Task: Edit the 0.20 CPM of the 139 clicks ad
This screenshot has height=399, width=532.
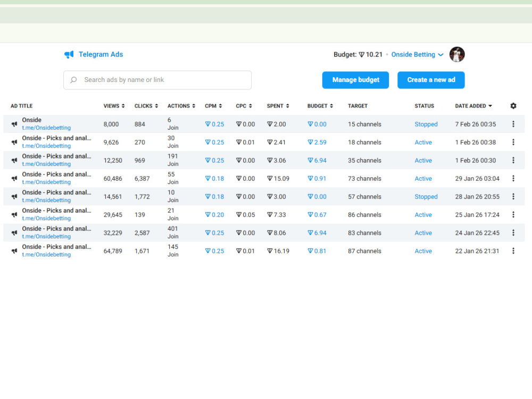Action: tap(214, 215)
